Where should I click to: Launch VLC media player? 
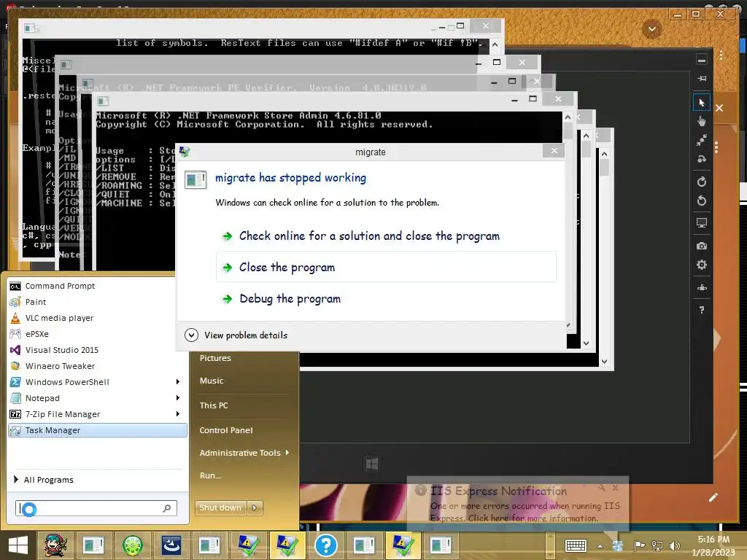[x=98, y=318]
